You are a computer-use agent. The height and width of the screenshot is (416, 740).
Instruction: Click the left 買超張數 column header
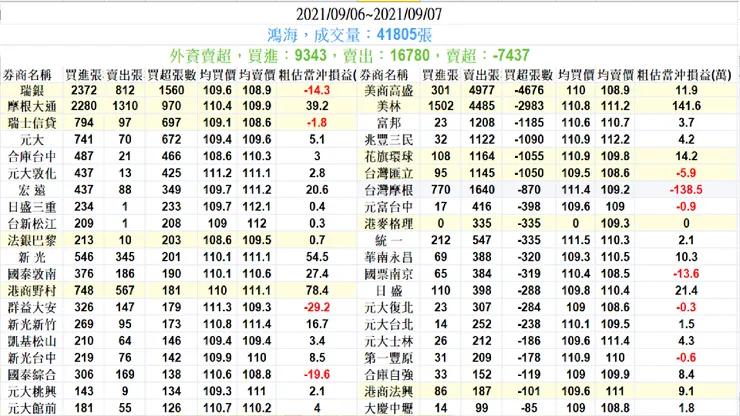pos(172,75)
